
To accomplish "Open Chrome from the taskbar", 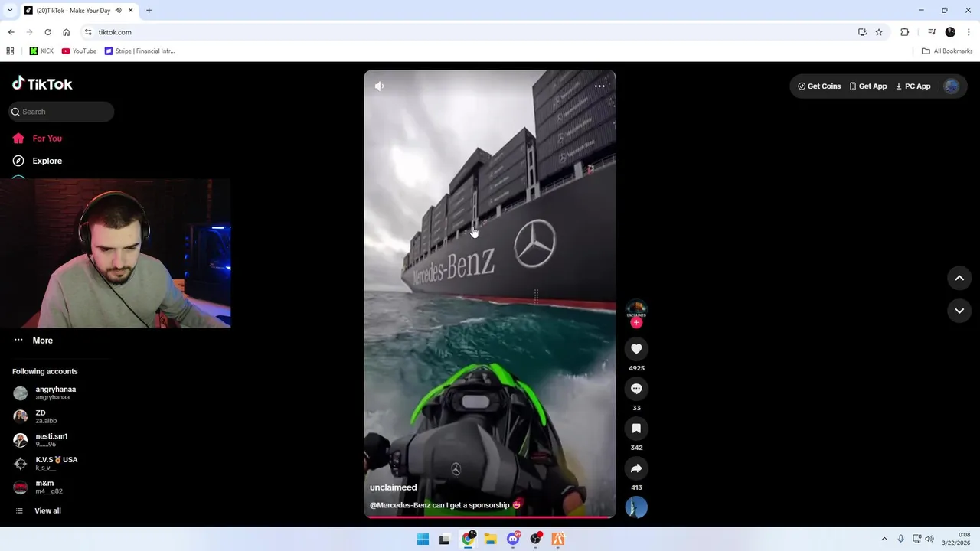I will click(x=468, y=540).
